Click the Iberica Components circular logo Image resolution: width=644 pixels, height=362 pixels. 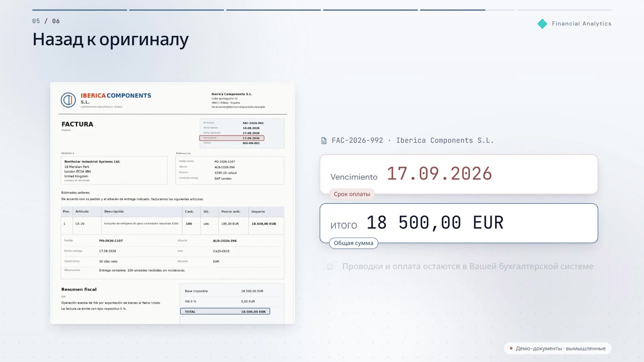(x=68, y=100)
